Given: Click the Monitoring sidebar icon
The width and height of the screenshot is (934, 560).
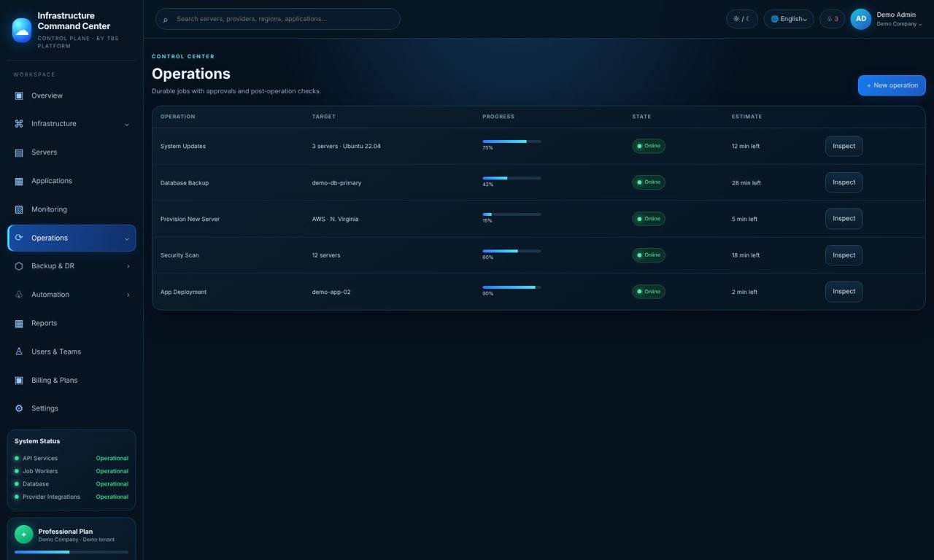Looking at the screenshot, I should click(x=19, y=209).
